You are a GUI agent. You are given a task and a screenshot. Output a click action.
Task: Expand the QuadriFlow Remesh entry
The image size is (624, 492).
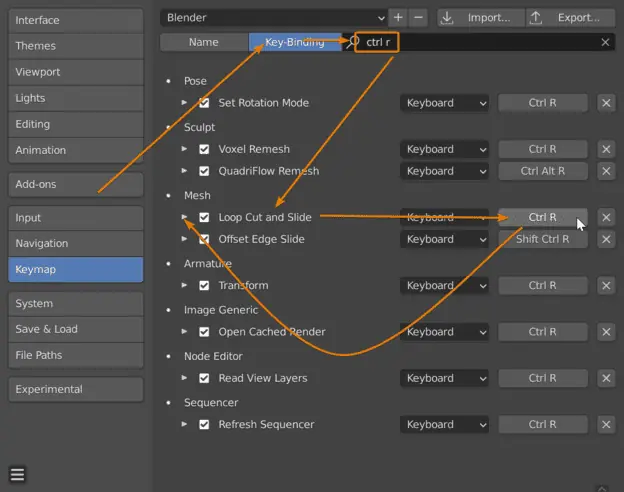(184, 170)
